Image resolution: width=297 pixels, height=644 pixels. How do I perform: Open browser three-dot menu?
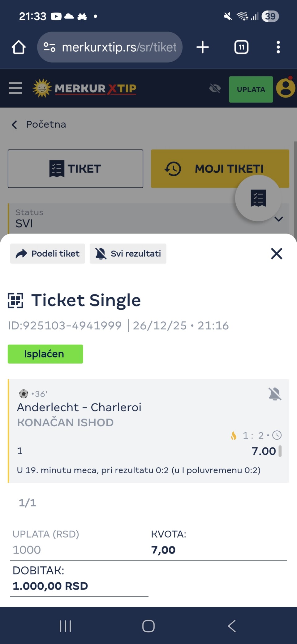tap(278, 47)
